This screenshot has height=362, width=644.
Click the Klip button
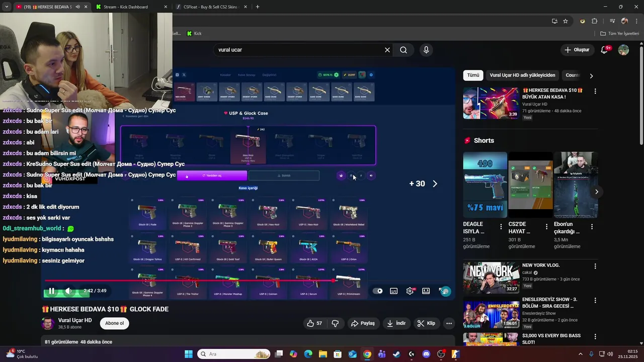pyautogui.click(x=426, y=323)
